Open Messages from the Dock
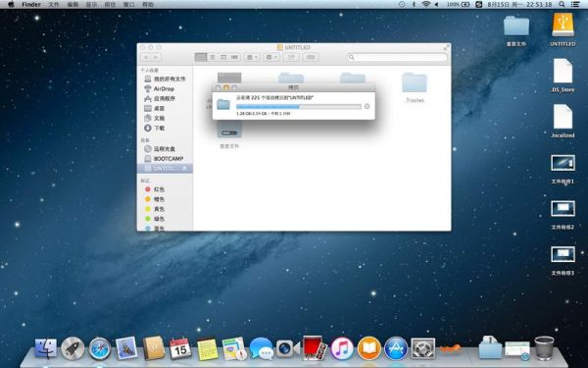The width and height of the screenshot is (588, 368). pos(261,348)
